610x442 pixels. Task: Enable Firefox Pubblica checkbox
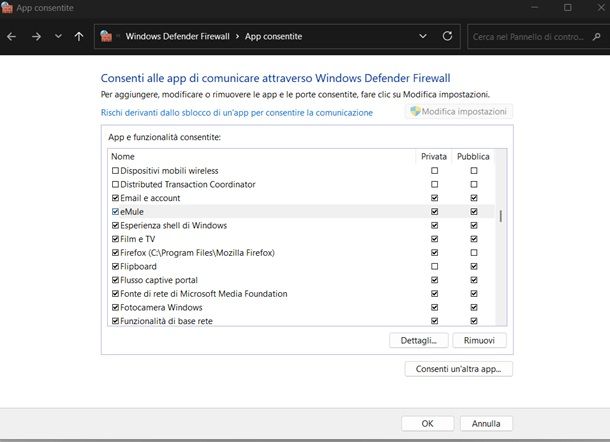click(474, 253)
